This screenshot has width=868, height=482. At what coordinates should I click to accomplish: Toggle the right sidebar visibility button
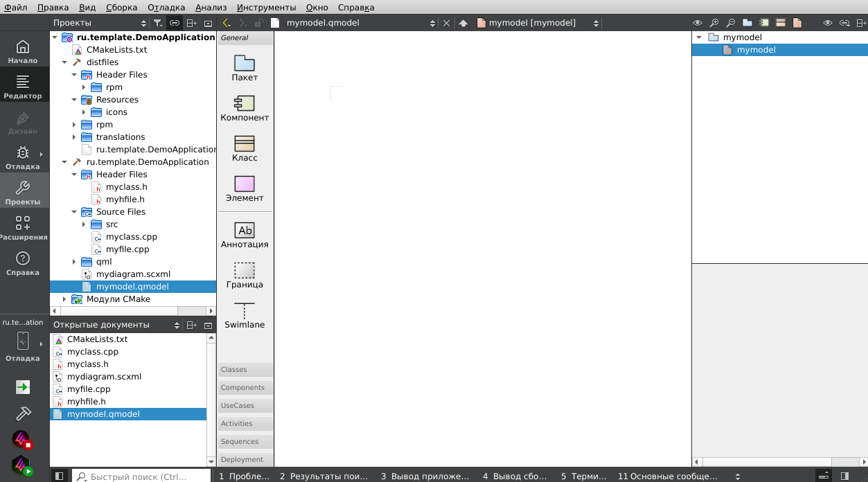pos(844,476)
